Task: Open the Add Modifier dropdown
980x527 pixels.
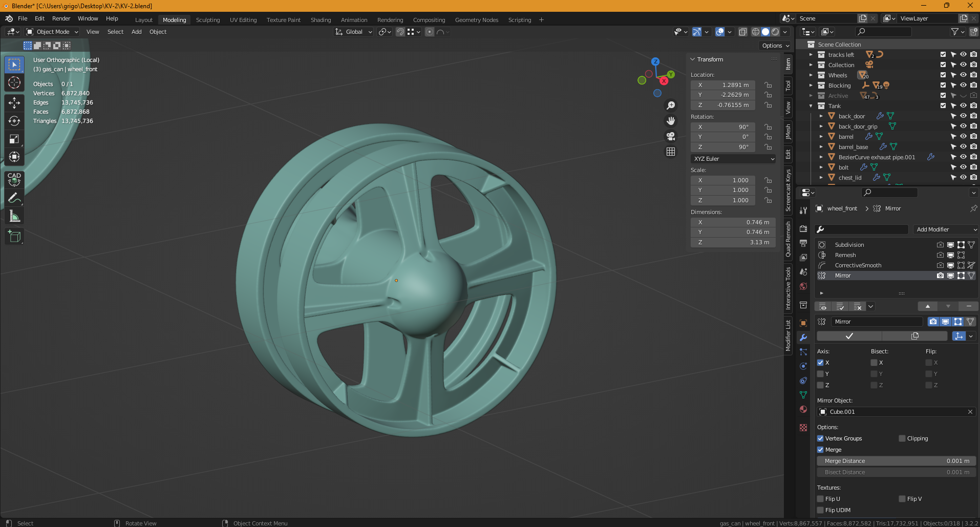Action: pos(945,229)
